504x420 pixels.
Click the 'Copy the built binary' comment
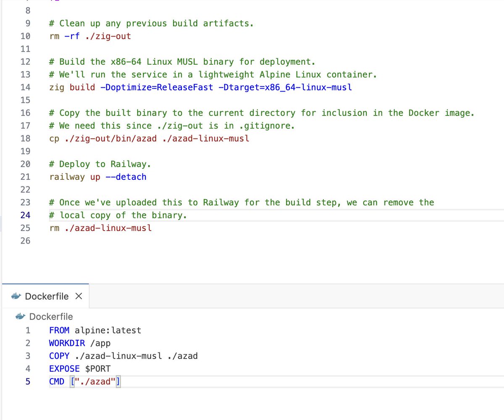point(262,113)
